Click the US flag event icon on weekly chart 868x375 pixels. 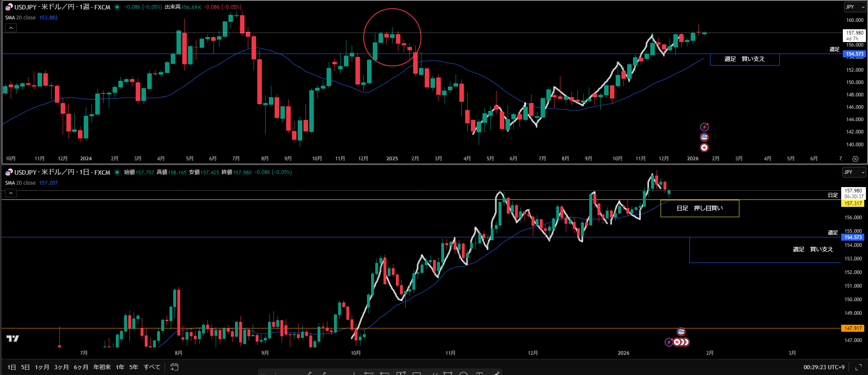[704, 137]
